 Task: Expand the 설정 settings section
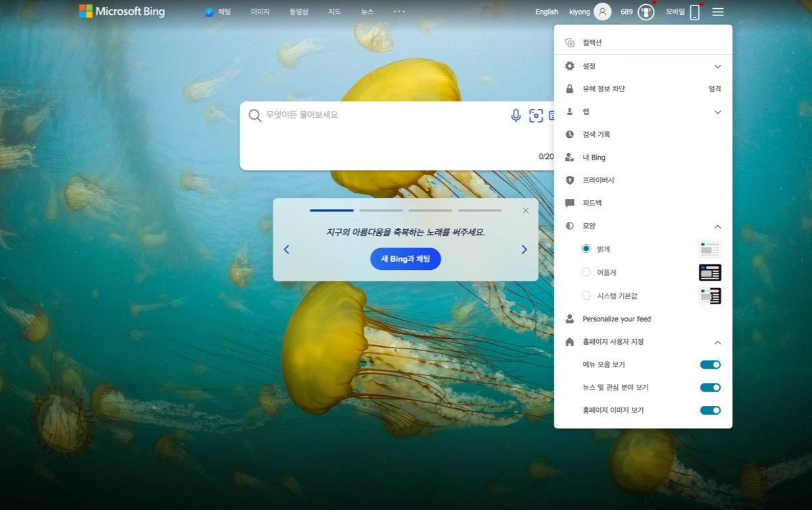(717, 66)
